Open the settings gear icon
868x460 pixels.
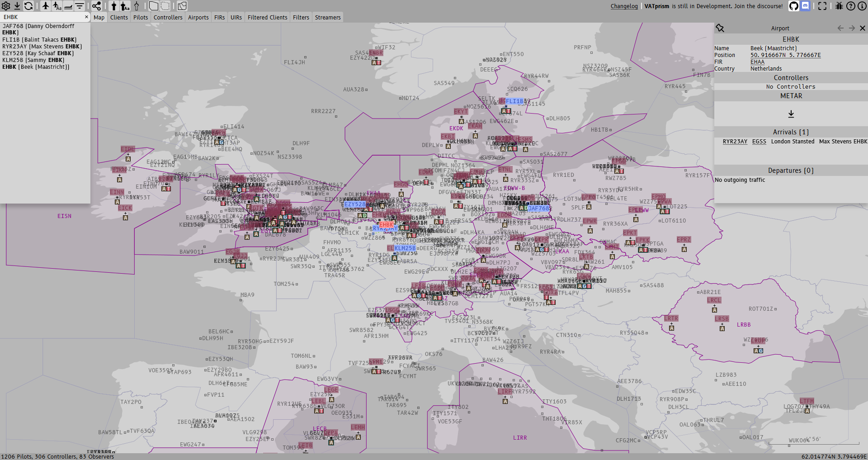click(6, 6)
